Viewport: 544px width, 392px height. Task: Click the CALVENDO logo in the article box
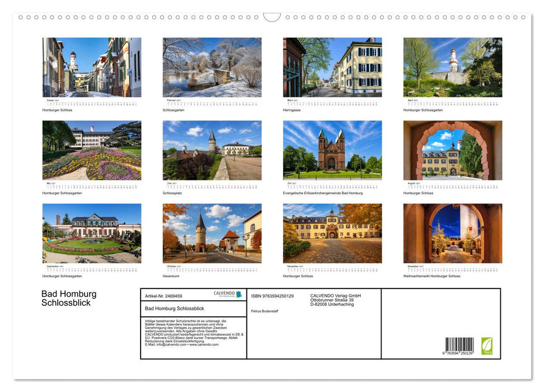coord(227,295)
